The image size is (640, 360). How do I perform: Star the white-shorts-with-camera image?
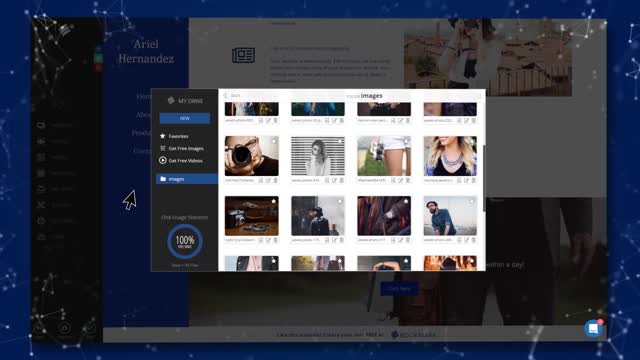406,141
